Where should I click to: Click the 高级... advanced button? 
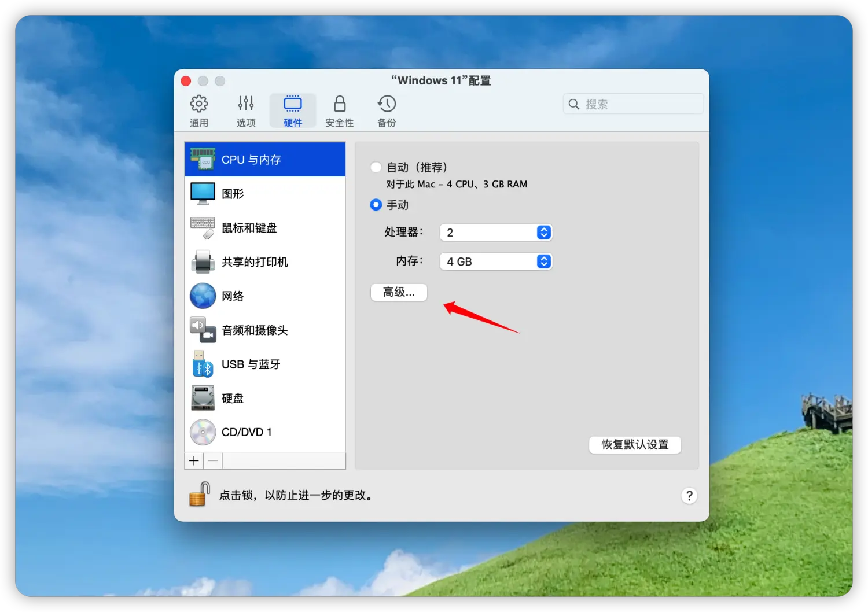click(399, 293)
